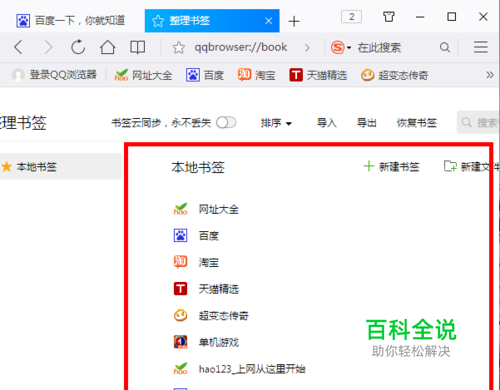Screen dimensions: 500x390
Task: Select the 整理书签 tab
Action: [x=212, y=21]
